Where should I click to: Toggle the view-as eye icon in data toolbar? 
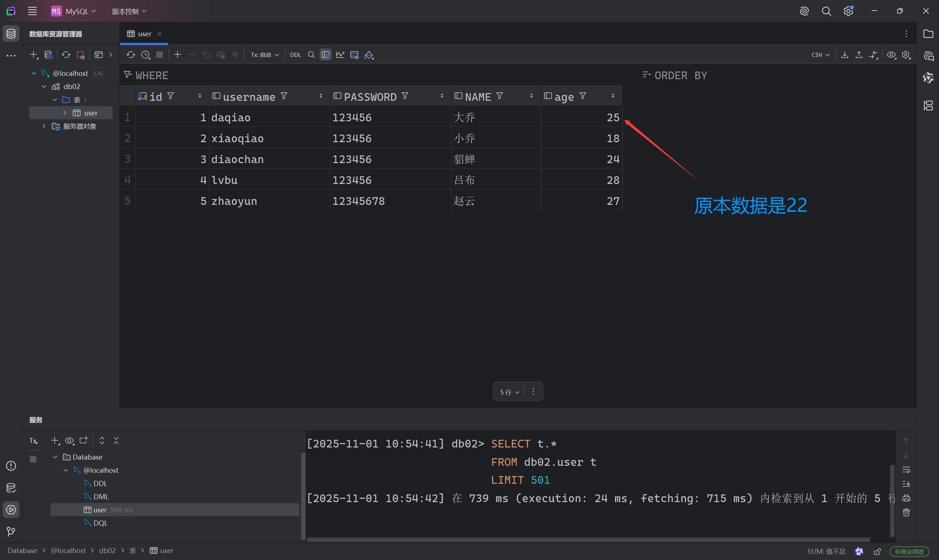click(x=891, y=55)
